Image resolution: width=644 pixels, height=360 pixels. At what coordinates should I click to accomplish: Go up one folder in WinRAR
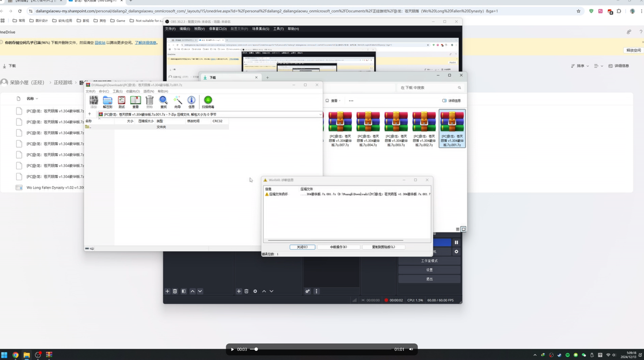[x=90, y=114]
